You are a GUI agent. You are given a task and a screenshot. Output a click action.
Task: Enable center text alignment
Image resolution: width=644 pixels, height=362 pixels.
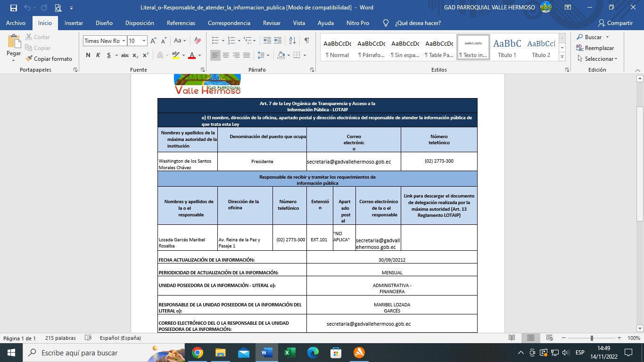(x=226, y=55)
